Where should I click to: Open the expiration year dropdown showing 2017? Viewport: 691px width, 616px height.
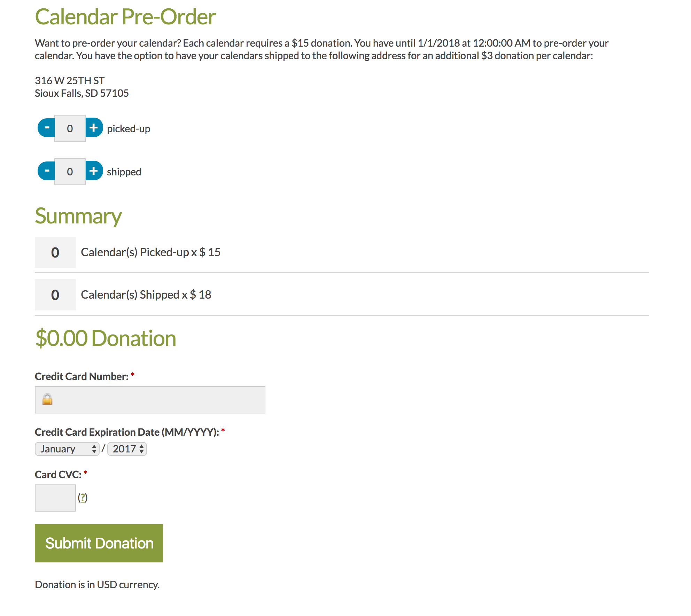(x=127, y=449)
